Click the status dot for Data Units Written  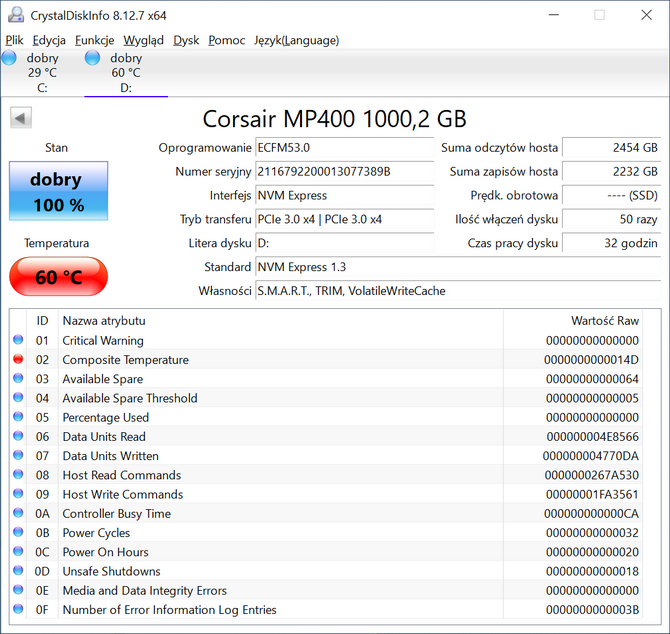18,455
